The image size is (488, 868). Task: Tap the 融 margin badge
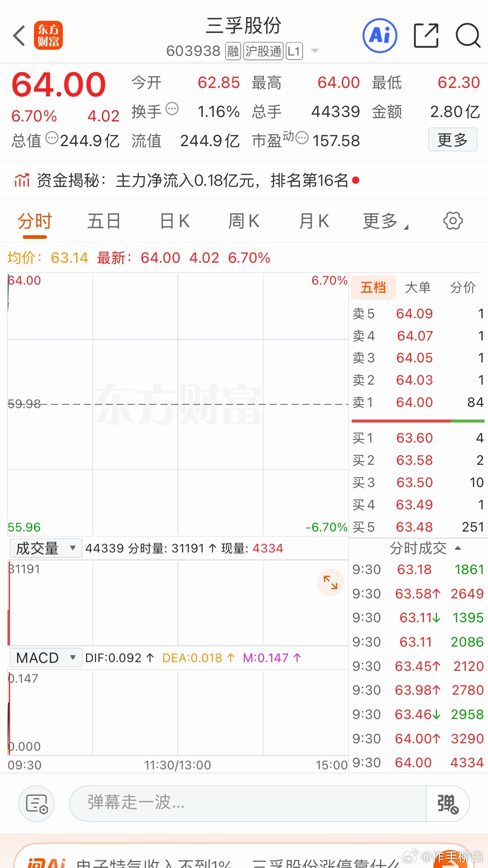pyautogui.click(x=233, y=51)
